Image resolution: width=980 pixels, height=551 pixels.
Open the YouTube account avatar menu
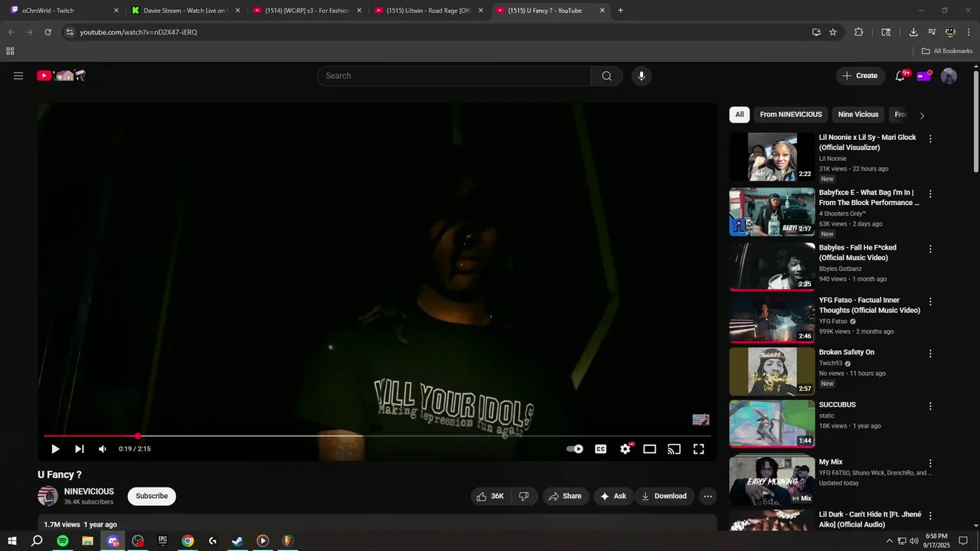coord(949,76)
